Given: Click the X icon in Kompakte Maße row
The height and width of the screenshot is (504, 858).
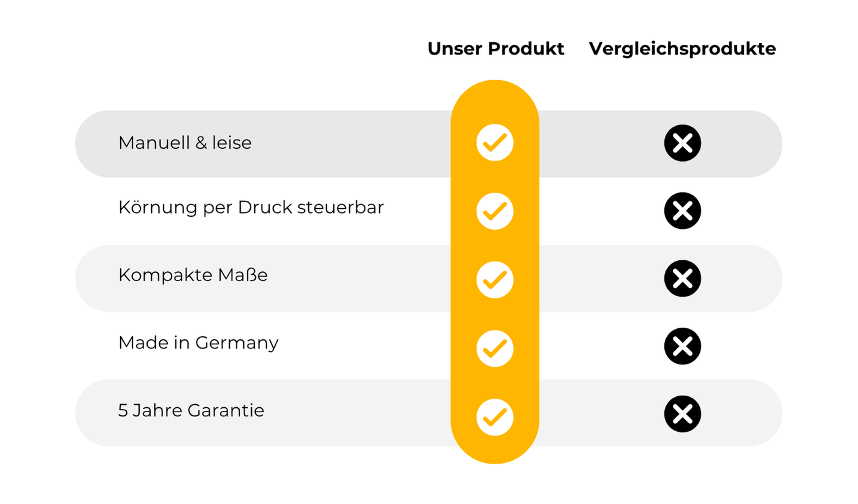Looking at the screenshot, I should (x=682, y=278).
